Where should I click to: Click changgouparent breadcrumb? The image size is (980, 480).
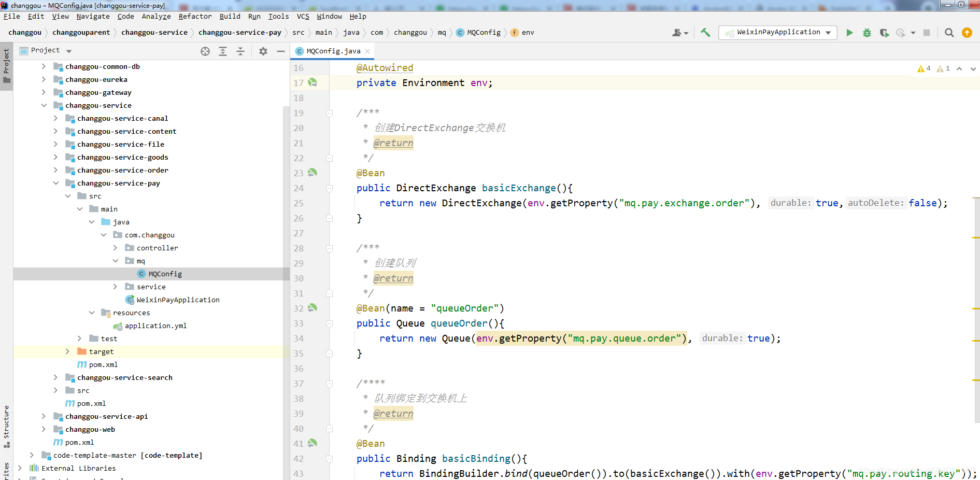81,32
